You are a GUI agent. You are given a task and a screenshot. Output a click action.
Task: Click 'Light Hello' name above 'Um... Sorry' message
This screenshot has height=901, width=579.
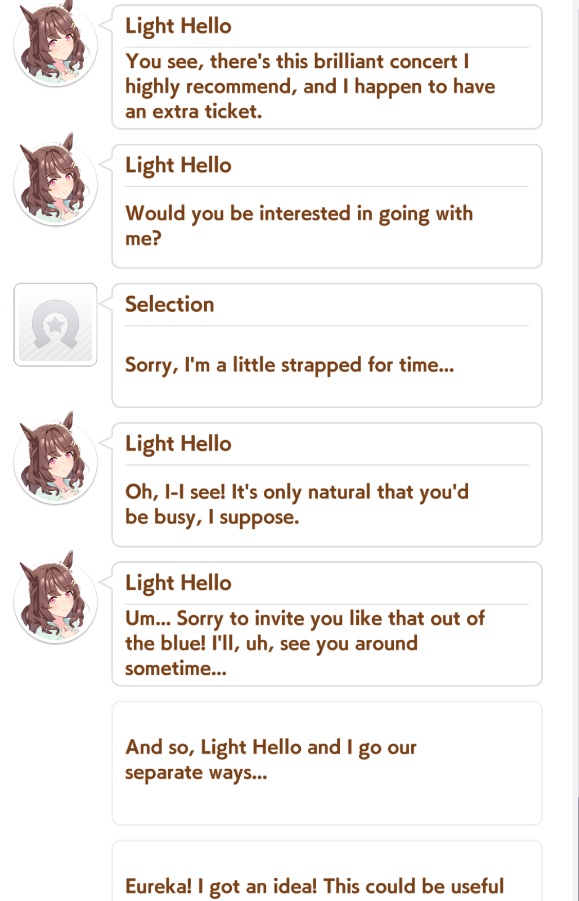coord(178,583)
